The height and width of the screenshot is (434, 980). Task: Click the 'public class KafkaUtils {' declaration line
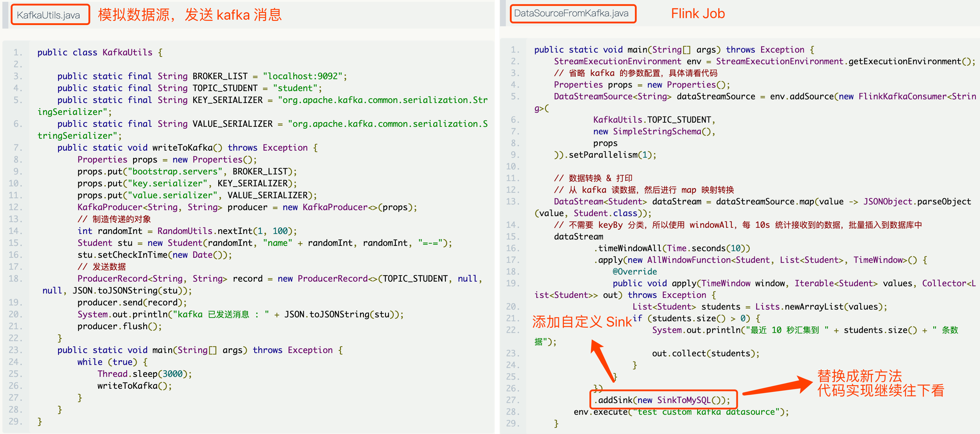click(x=100, y=52)
